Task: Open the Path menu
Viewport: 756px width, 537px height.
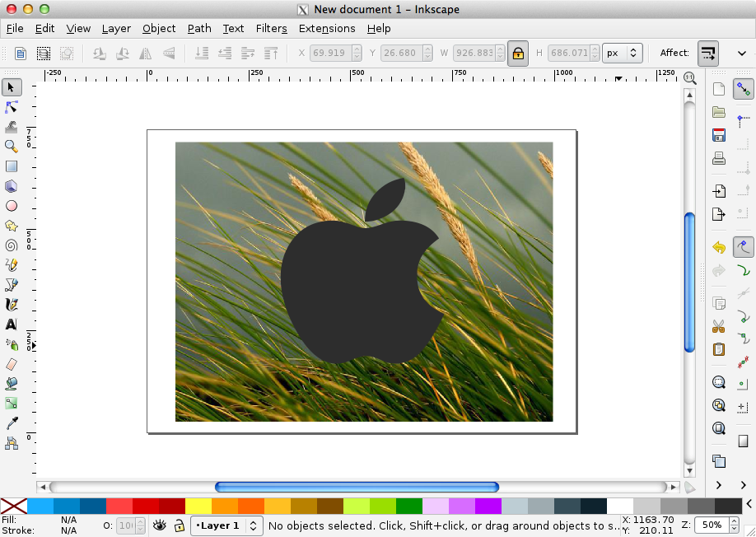Action: (x=199, y=28)
